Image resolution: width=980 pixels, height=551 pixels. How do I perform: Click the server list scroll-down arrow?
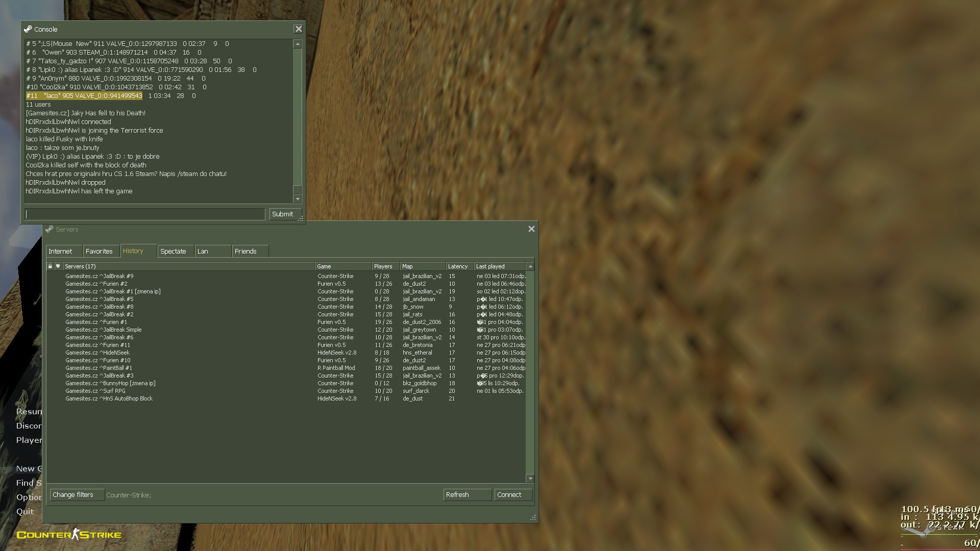click(x=530, y=479)
